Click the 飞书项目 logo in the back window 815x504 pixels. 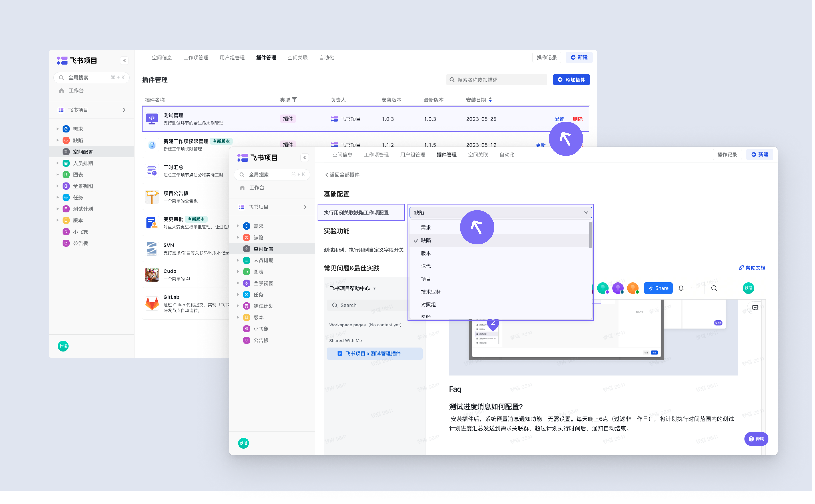click(x=77, y=60)
